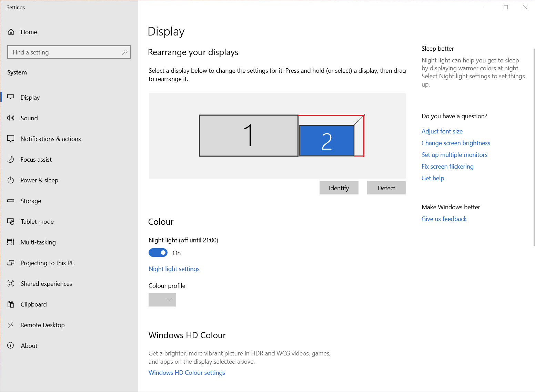
Task: Click the Notifications & actions speech bubble icon
Action: 11,139
